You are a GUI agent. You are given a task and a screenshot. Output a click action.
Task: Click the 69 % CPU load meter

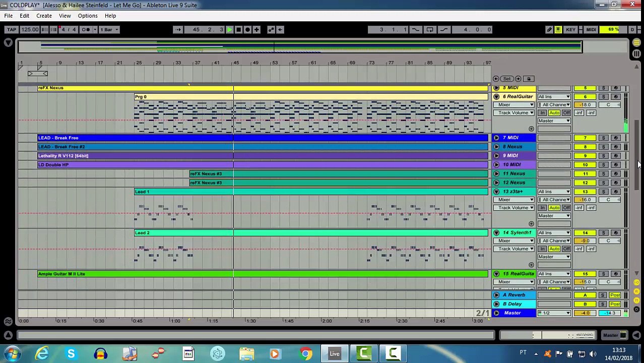pyautogui.click(x=613, y=30)
